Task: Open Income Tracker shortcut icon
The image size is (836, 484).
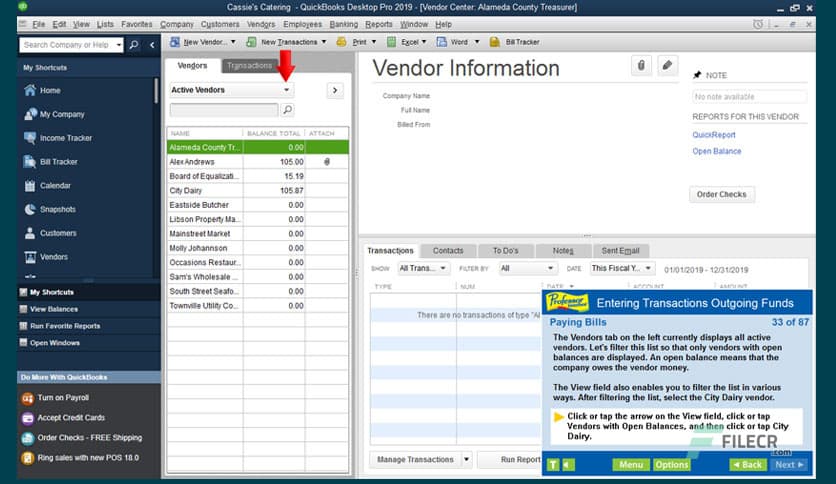Action: tap(30, 138)
